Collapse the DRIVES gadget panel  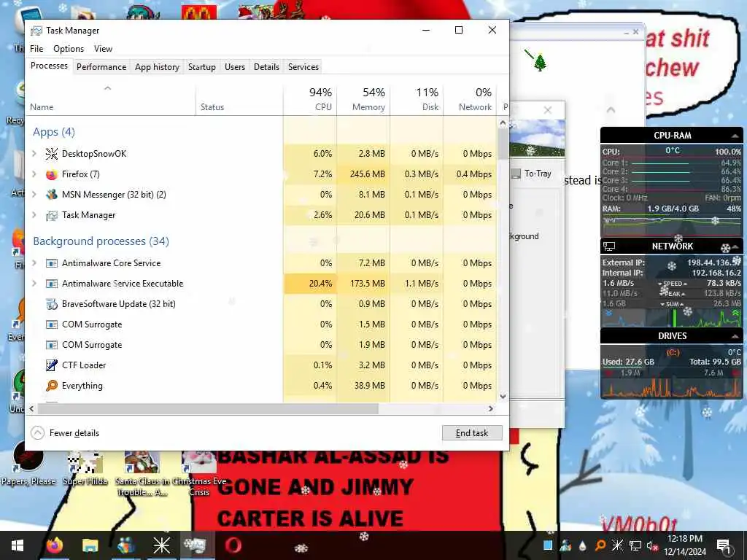735,336
